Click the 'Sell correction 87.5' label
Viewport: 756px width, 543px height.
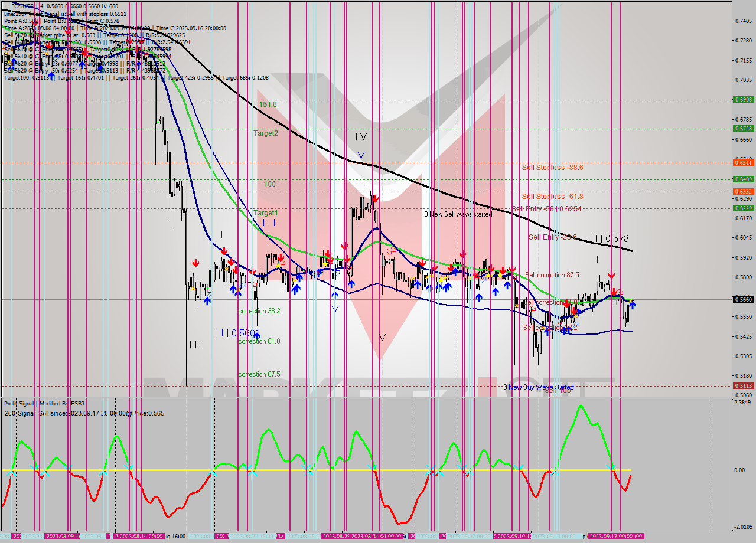coord(552,274)
